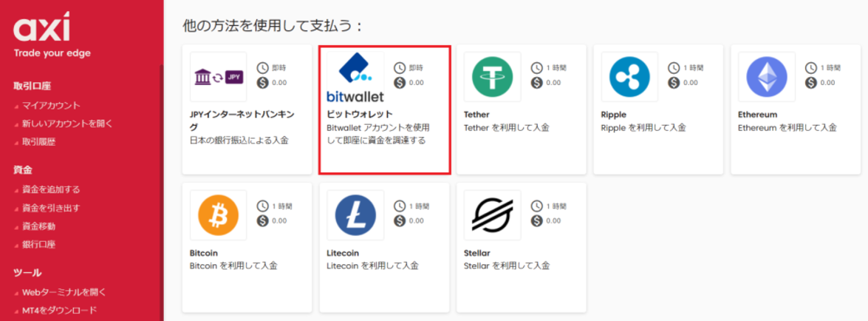Select the green Tether icon

click(x=492, y=77)
